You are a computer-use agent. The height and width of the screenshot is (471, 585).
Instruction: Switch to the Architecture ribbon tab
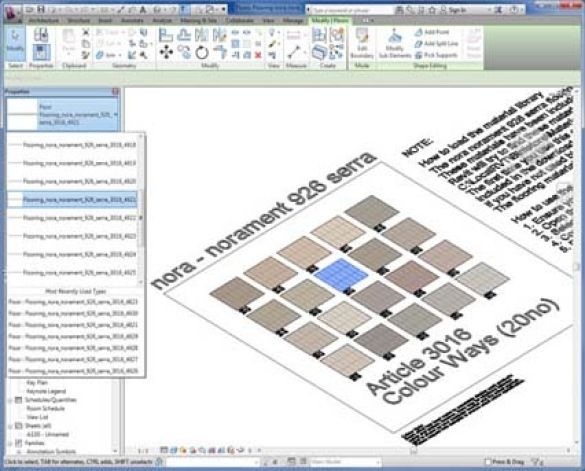[x=44, y=21]
